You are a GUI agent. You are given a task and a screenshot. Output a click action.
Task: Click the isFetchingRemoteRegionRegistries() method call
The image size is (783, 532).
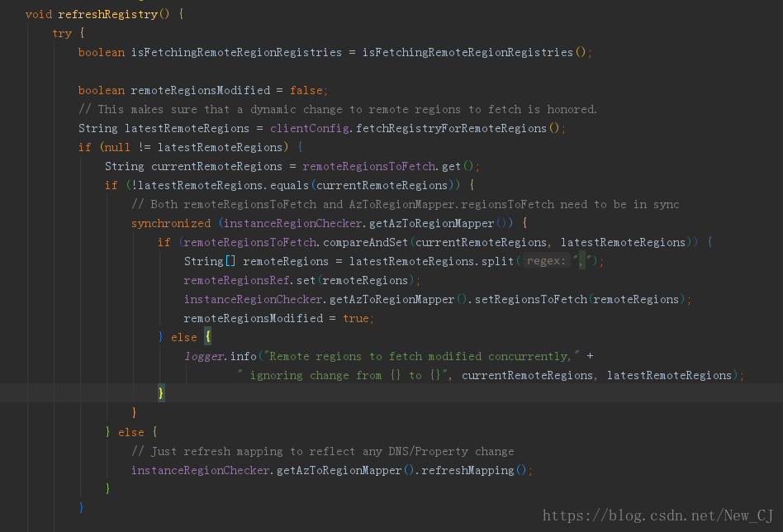474,52
